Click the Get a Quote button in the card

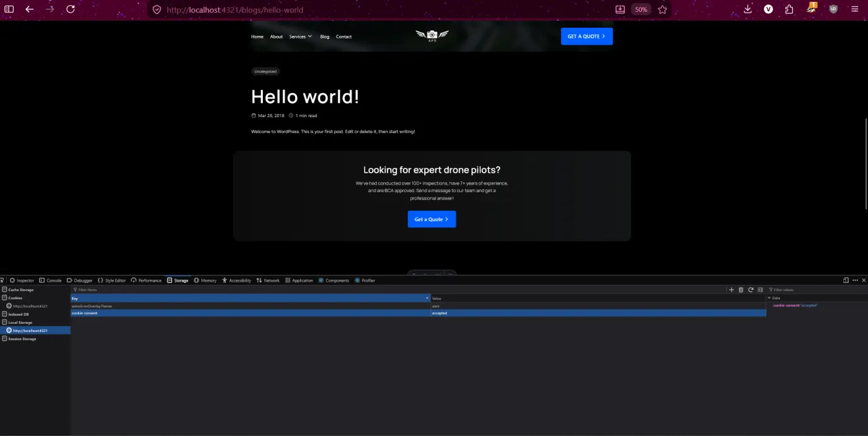point(432,219)
